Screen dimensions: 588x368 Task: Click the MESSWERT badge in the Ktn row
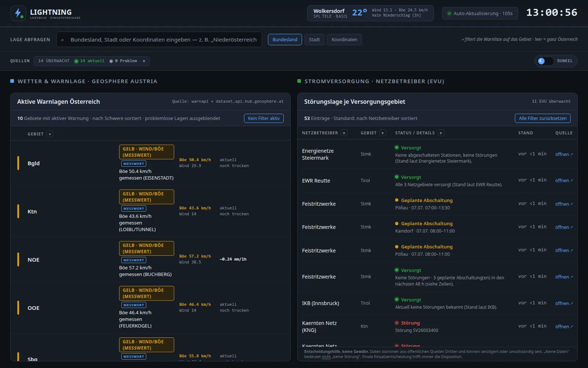[134, 209]
